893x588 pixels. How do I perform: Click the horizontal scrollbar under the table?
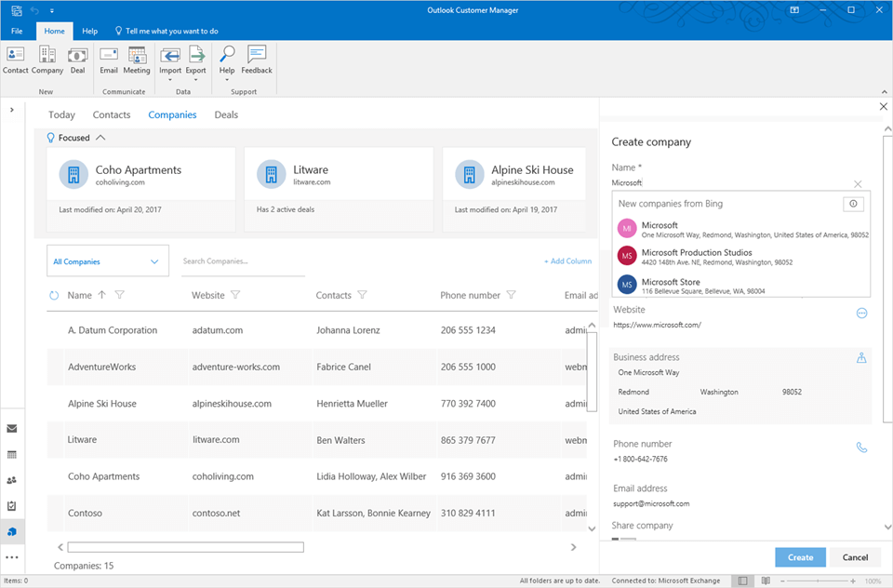186,547
